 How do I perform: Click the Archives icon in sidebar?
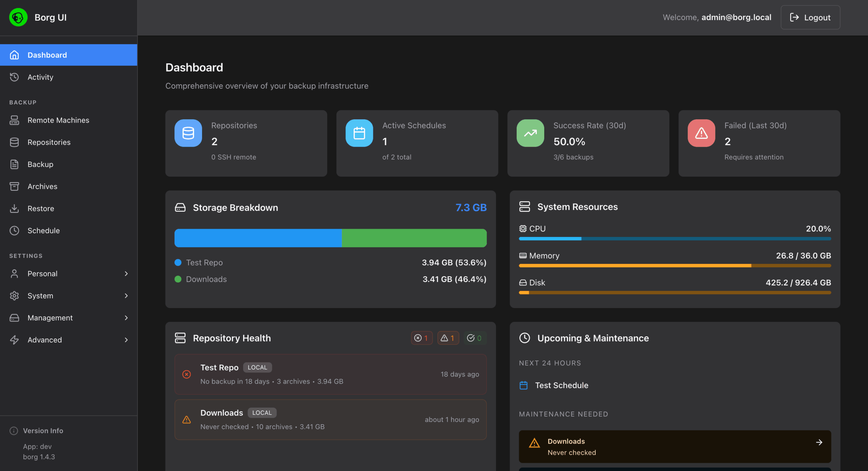click(x=14, y=186)
